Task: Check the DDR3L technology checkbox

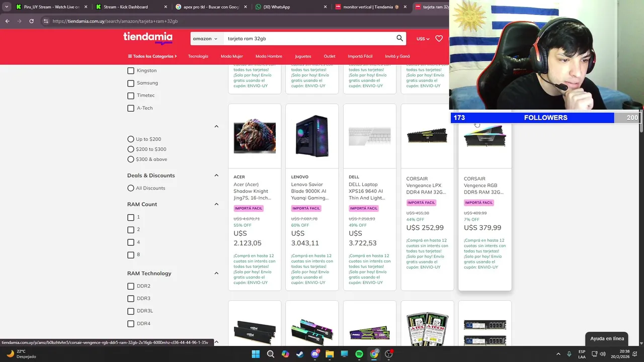Action: click(131, 311)
